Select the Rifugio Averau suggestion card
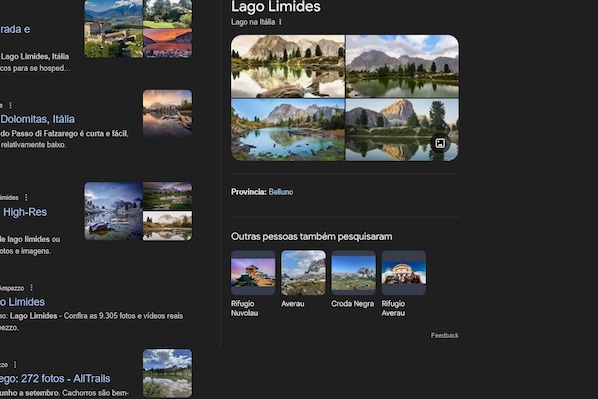Screen dimensions: 598x399 (403, 284)
